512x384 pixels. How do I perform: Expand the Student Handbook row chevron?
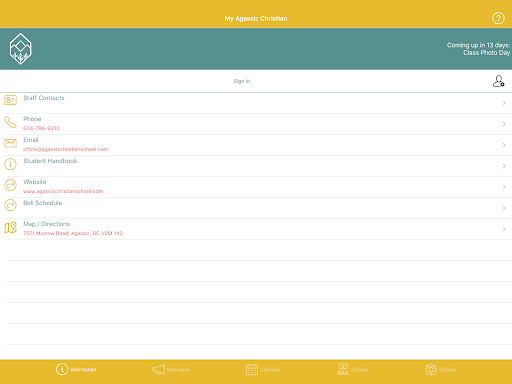[x=504, y=166]
